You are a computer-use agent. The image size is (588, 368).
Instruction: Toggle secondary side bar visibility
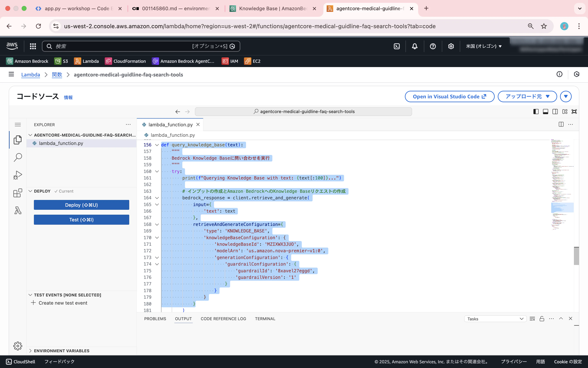[x=555, y=111]
